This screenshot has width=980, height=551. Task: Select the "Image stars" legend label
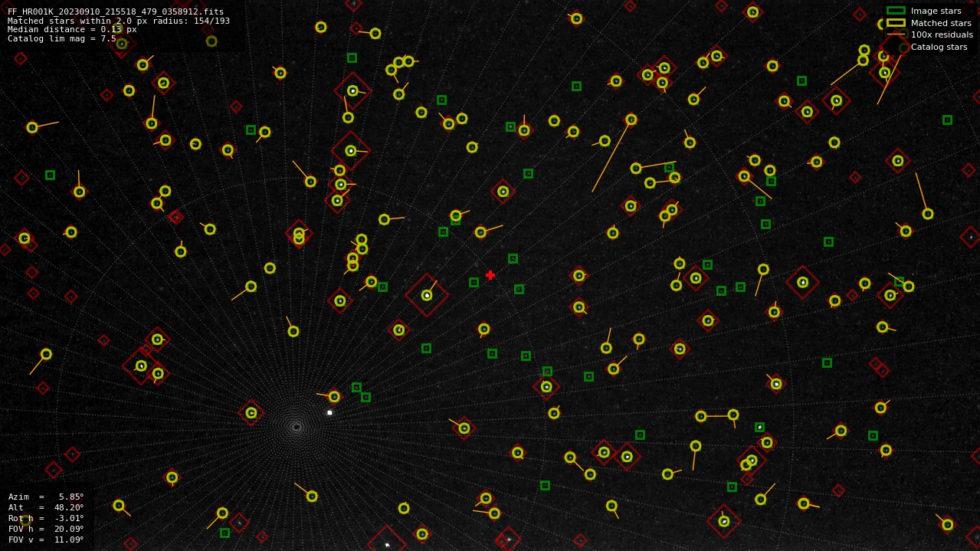pyautogui.click(x=936, y=11)
